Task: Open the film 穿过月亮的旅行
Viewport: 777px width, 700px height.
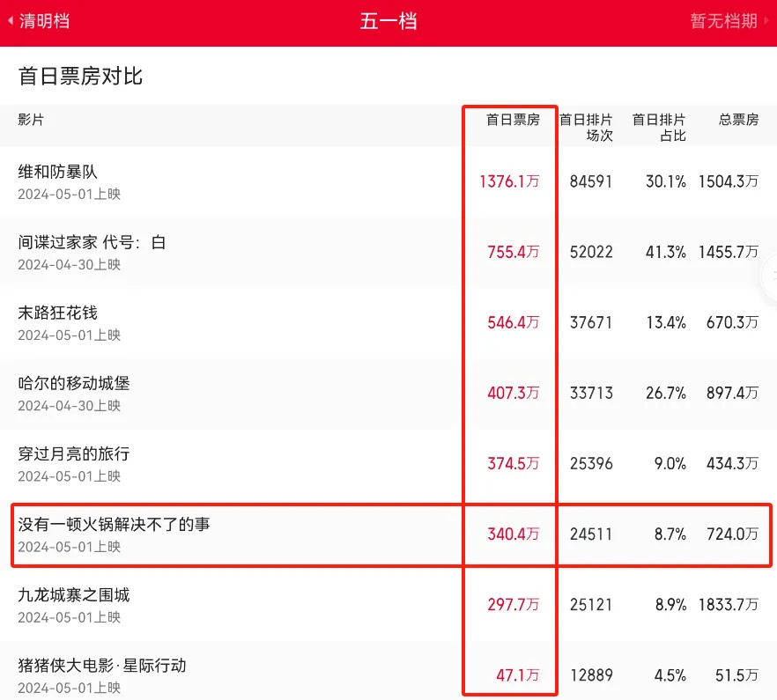Action: [x=74, y=453]
